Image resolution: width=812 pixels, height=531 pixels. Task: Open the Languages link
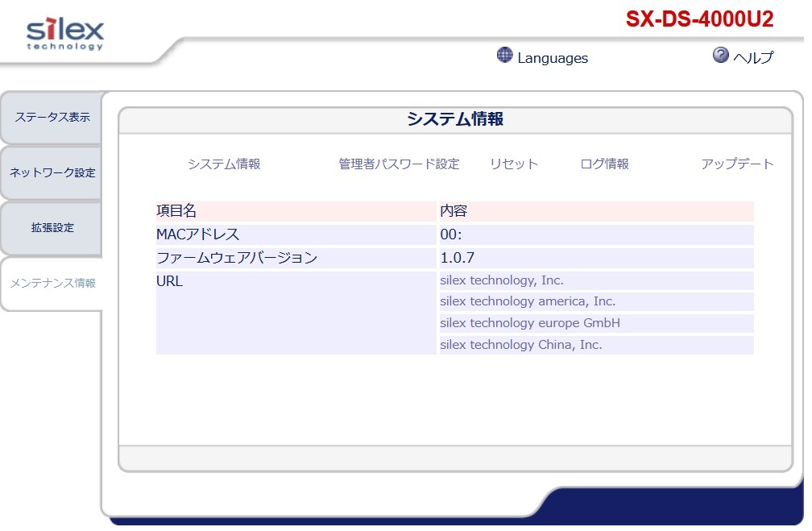(553, 58)
